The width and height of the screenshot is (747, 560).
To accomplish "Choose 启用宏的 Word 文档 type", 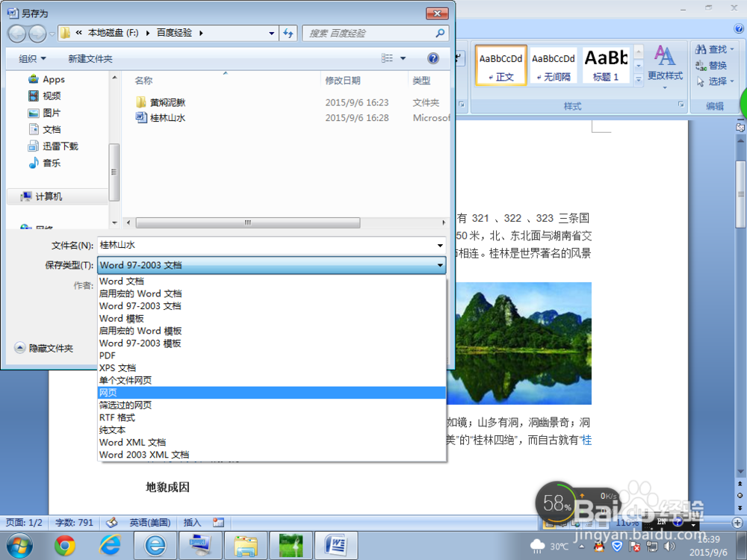I will [x=272, y=293].
